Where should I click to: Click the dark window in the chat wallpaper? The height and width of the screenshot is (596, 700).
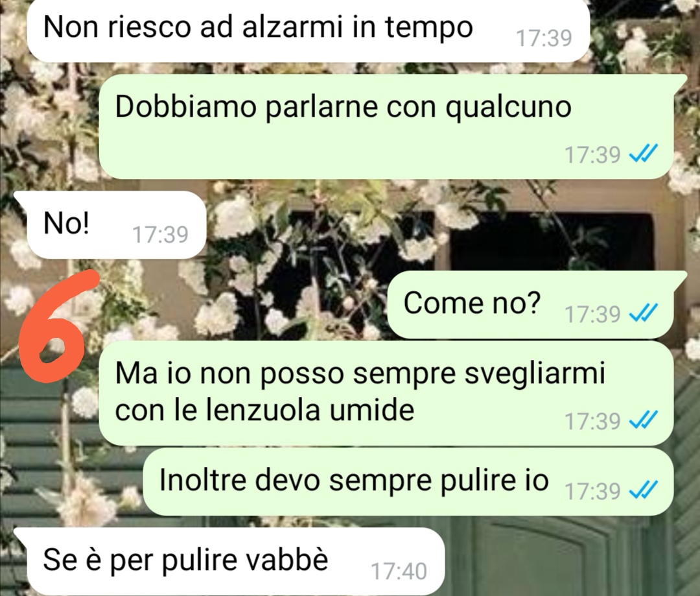552,241
